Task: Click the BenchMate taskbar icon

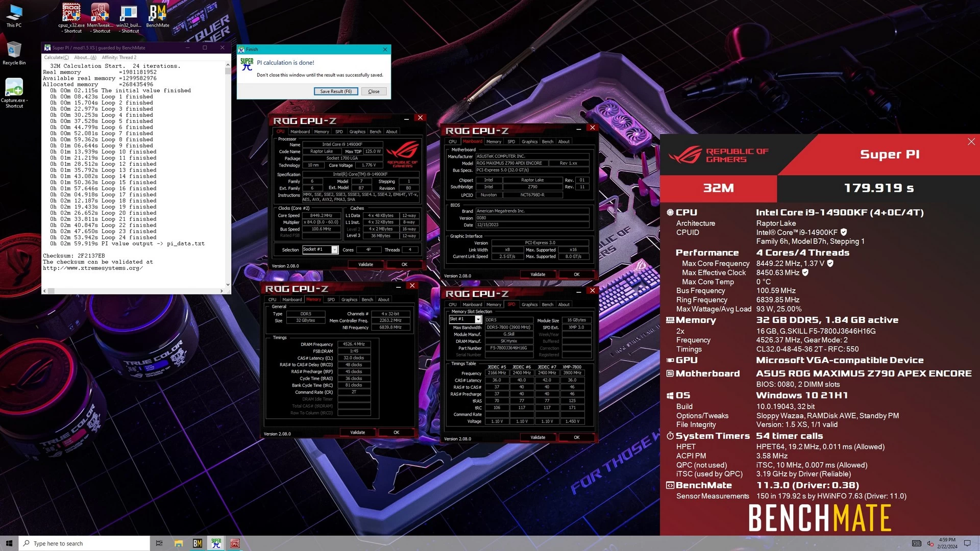Action: [198, 543]
